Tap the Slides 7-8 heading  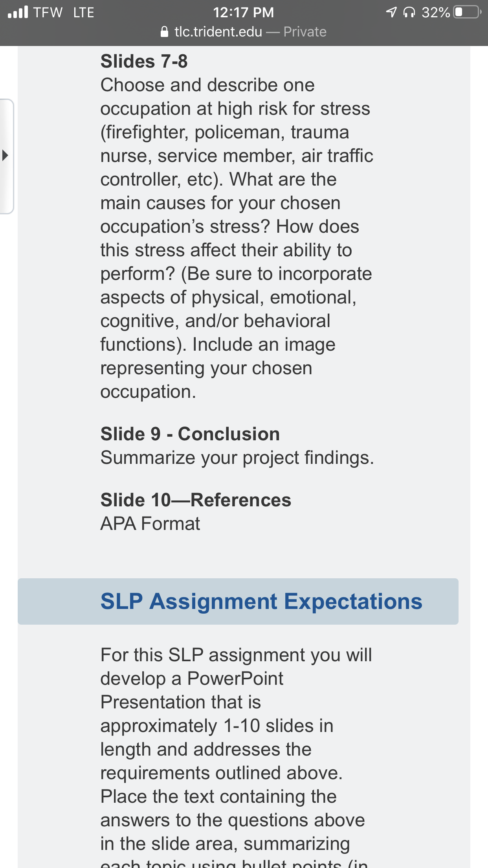[144, 61]
